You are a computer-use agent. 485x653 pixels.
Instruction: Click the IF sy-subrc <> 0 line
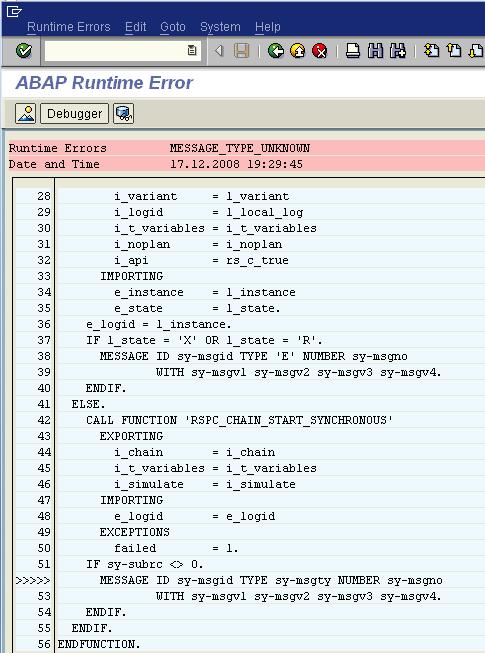[144, 564]
